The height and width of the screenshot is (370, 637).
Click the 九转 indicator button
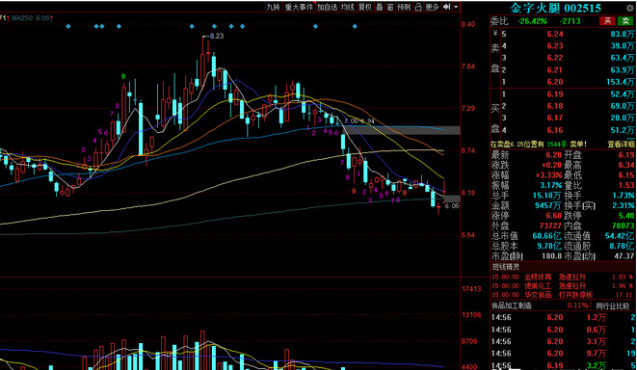[x=273, y=7]
